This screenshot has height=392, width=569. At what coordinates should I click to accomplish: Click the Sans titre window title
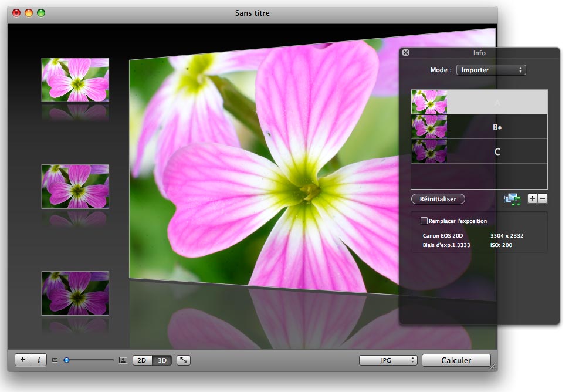252,13
